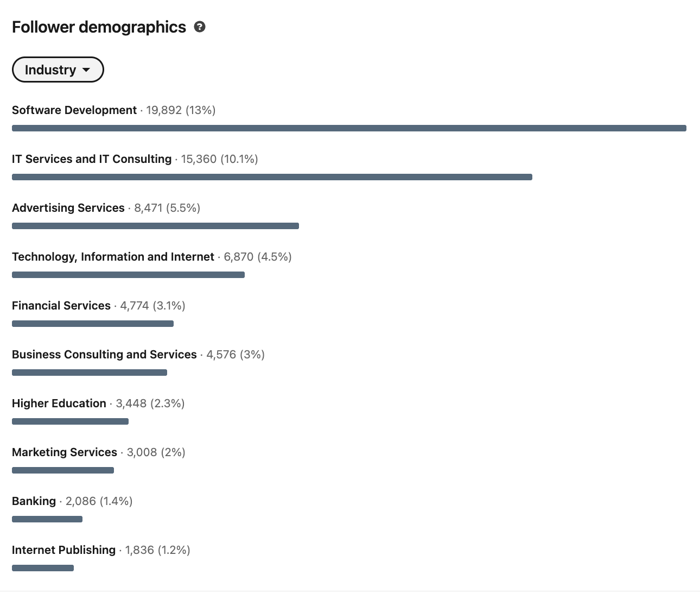Select the IT Services and IT Consulting entry
The width and height of the screenshot is (700, 593).
point(91,159)
